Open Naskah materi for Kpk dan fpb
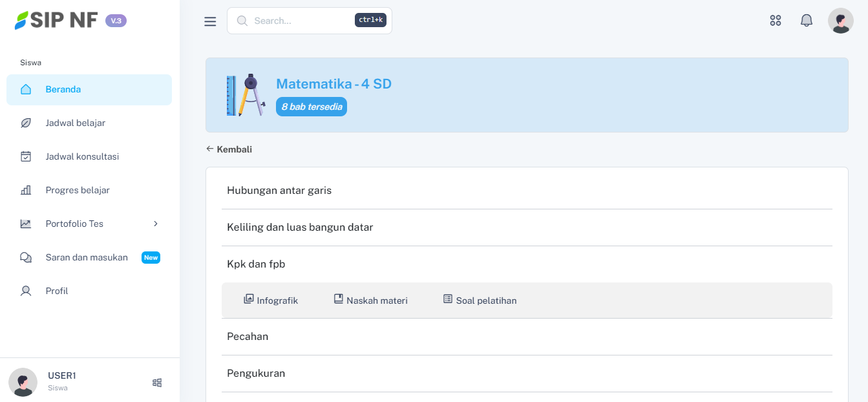Screen dimensions: 868x402 pos(370,301)
